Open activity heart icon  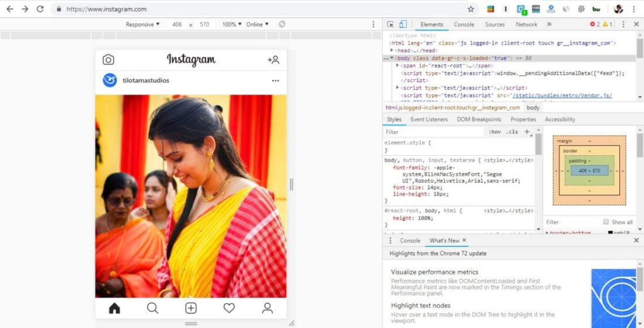229,308
